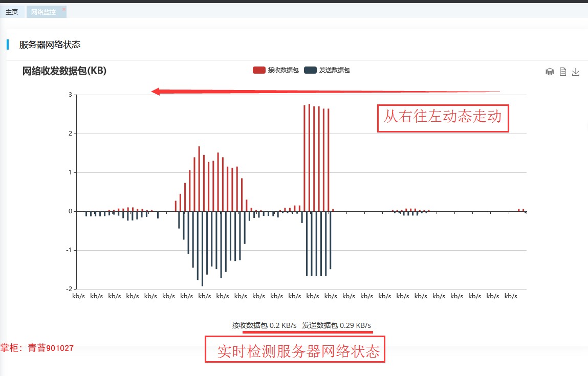Image resolution: width=588 pixels, height=376 pixels.
Task: Toggle the red 接收数据包 legend swatch
Action: pyautogui.click(x=259, y=70)
